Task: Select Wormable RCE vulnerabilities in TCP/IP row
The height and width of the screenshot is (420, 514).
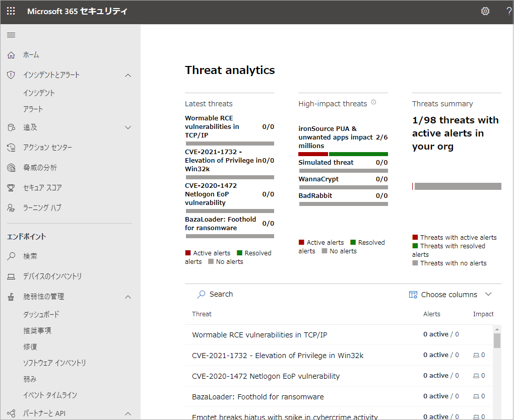Action: pyautogui.click(x=339, y=334)
